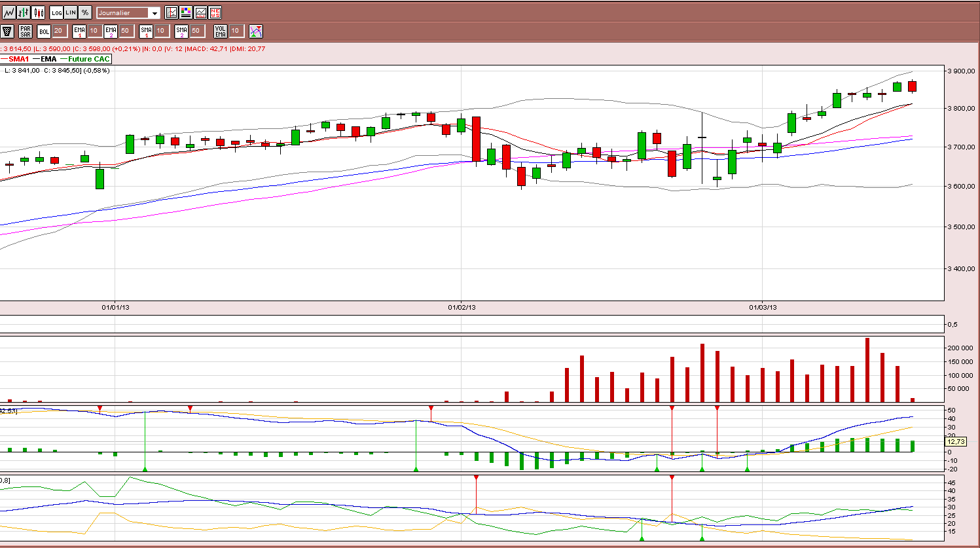Click the buy/sell signals icon
The height and width of the screenshot is (548, 980).
click(x=256, y=31)
